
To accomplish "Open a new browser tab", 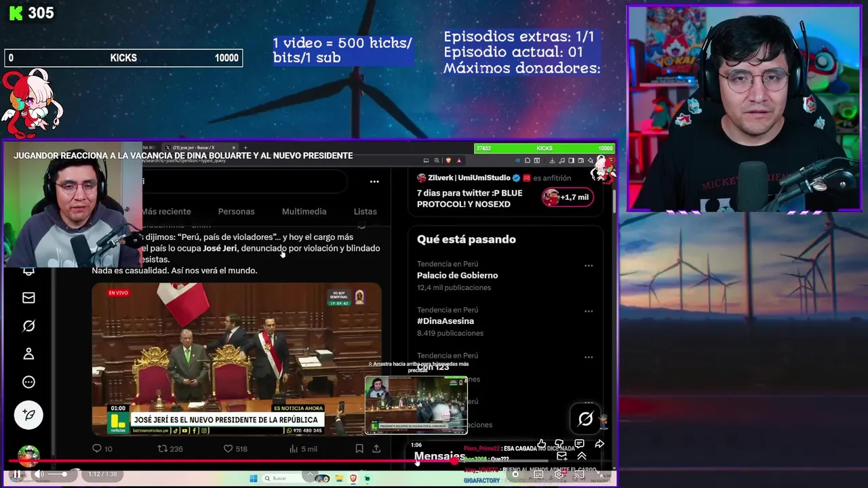I will click(245, 148).
